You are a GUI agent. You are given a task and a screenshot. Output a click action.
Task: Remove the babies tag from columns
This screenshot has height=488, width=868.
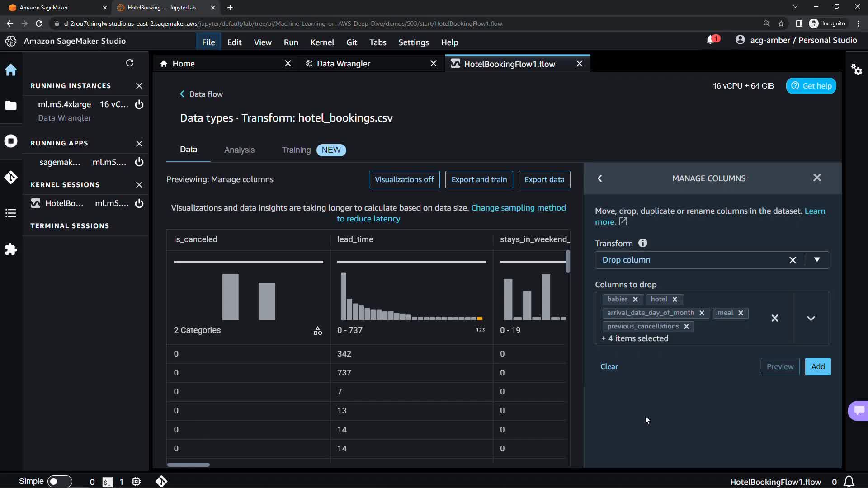(x=635, y=300)
